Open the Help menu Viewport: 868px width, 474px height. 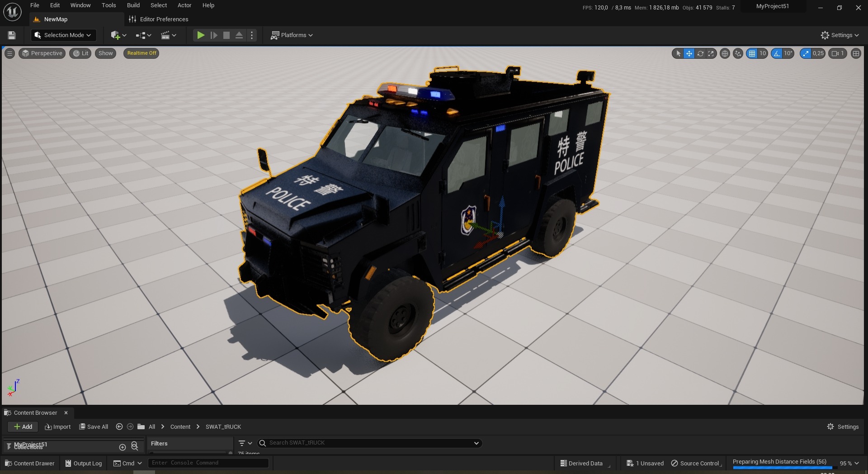pos(208,5)
